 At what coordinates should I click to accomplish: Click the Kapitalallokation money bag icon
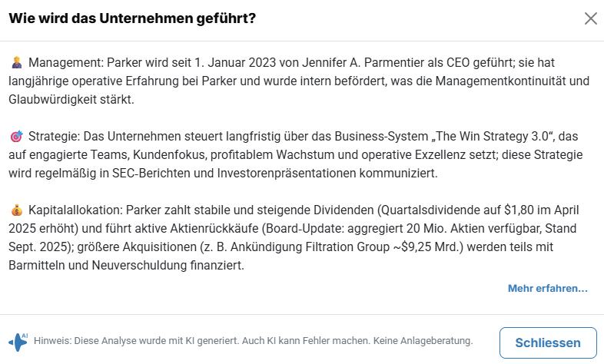[17, 210]
